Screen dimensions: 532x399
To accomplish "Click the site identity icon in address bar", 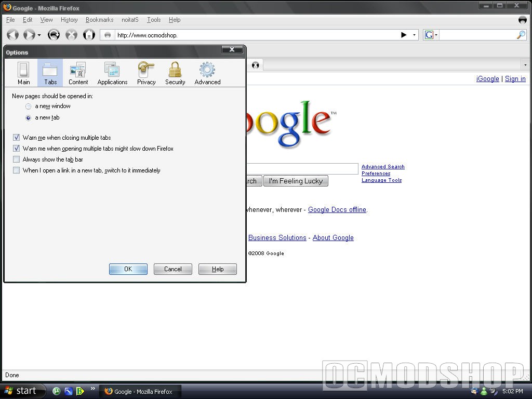I will 108,35.
